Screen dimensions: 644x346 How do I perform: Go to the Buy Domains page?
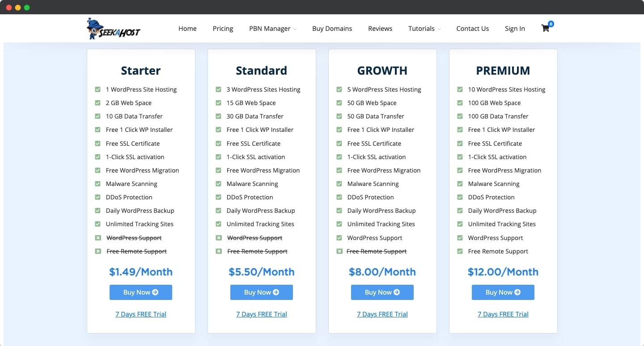(x=332, y=29)
